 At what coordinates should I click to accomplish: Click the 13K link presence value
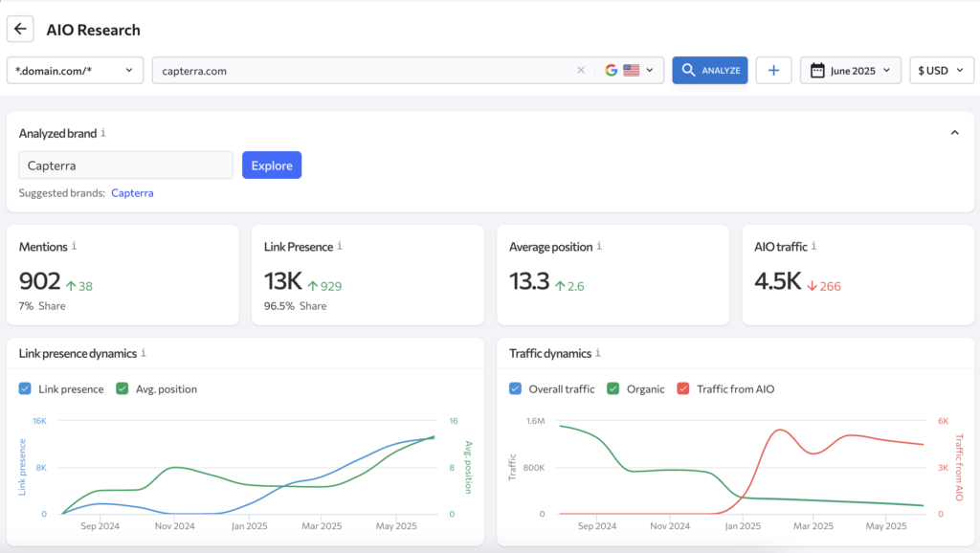(x=282, y=280)
